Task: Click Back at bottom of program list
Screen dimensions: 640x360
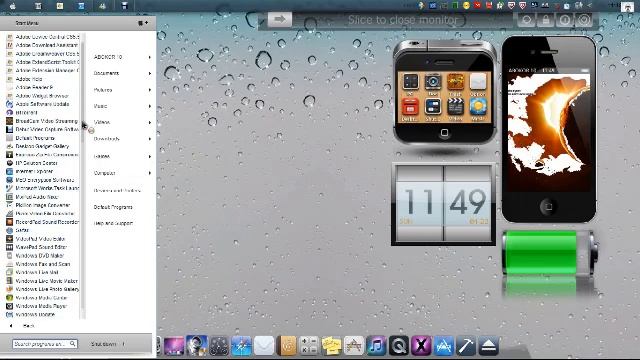Action: tap(29, 326)
